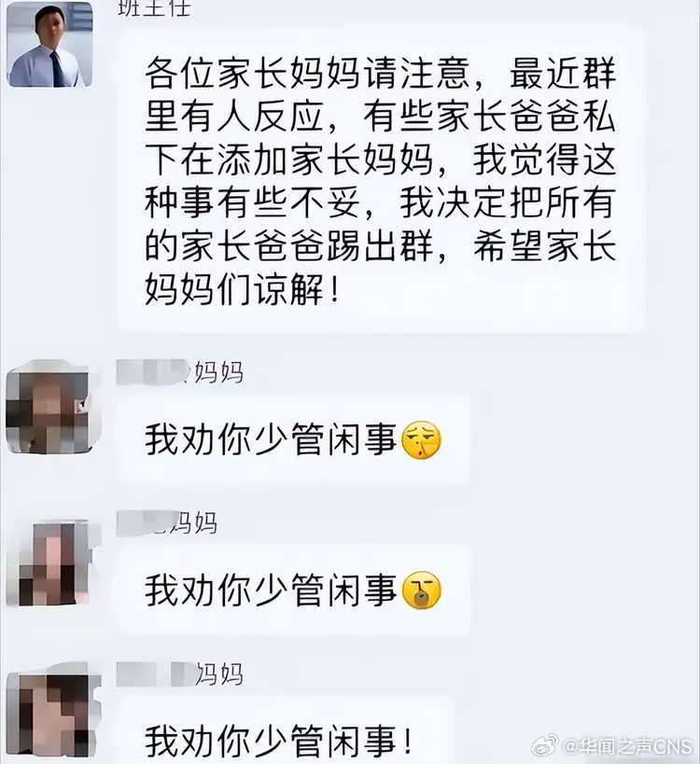
Task: Tap the nose-picking emoji in second reply
Action: click(421, 590)
